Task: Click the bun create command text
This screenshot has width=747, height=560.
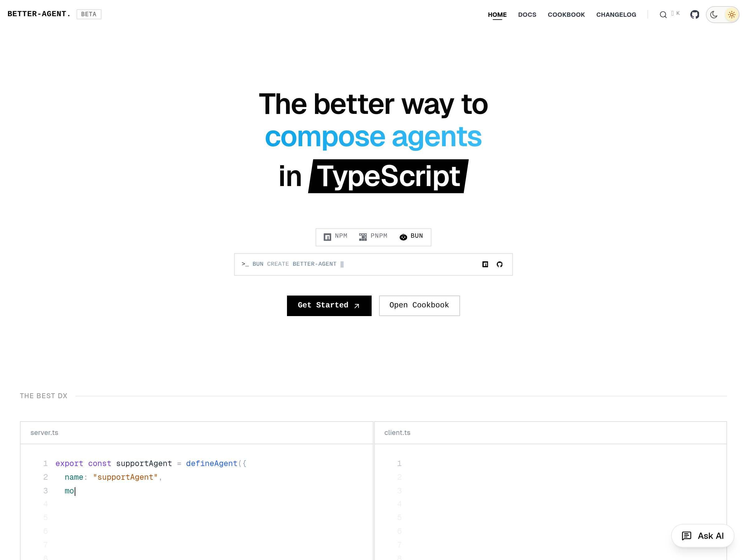Action: coord(294,264)
